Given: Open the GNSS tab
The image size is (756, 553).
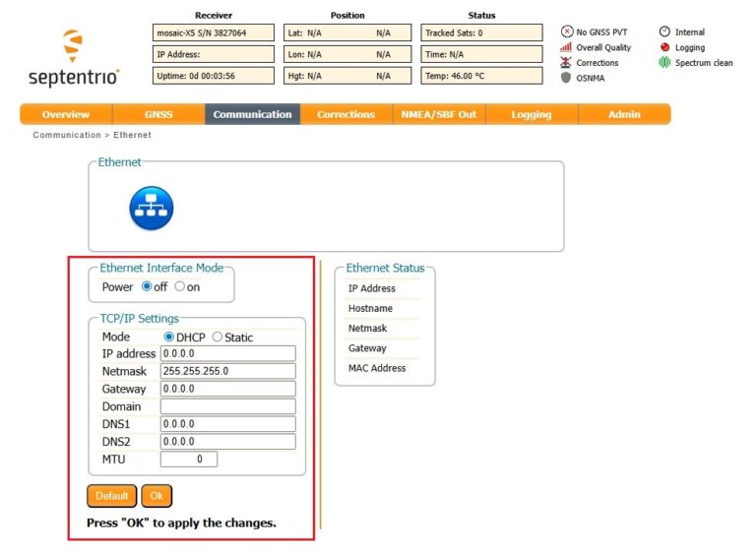Looking at the screenshot, I should click(x=158, y=114).
